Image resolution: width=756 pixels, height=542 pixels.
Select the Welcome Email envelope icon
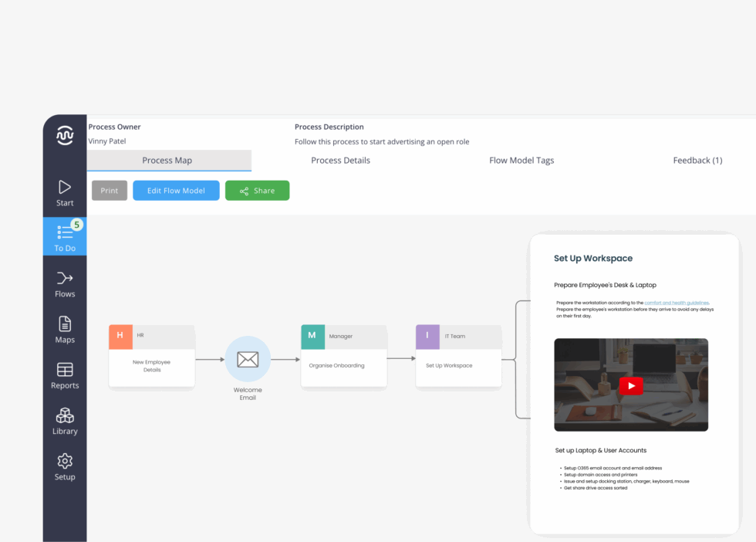(247, 359)
